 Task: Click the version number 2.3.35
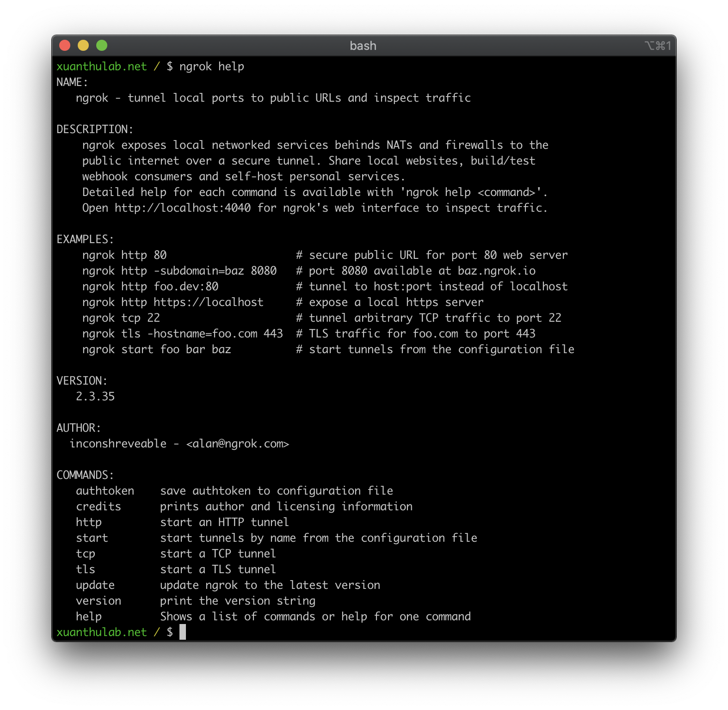click(95, 397)
